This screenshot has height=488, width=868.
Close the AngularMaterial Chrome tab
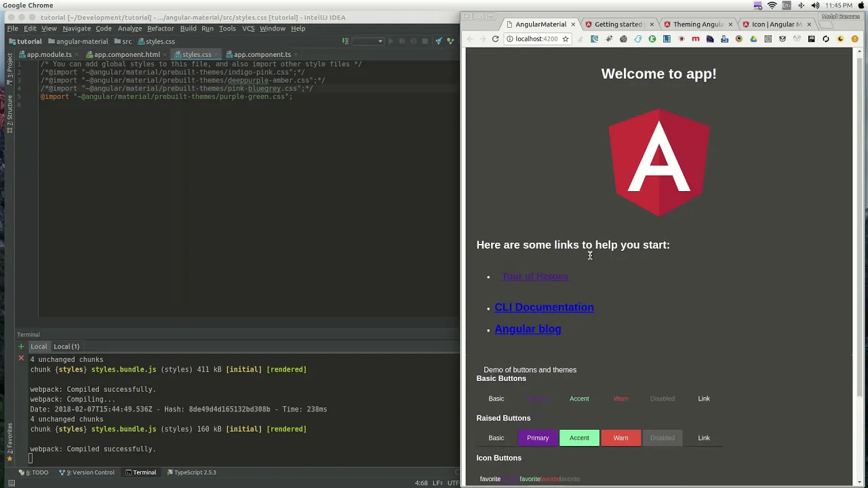pos(573,24)
